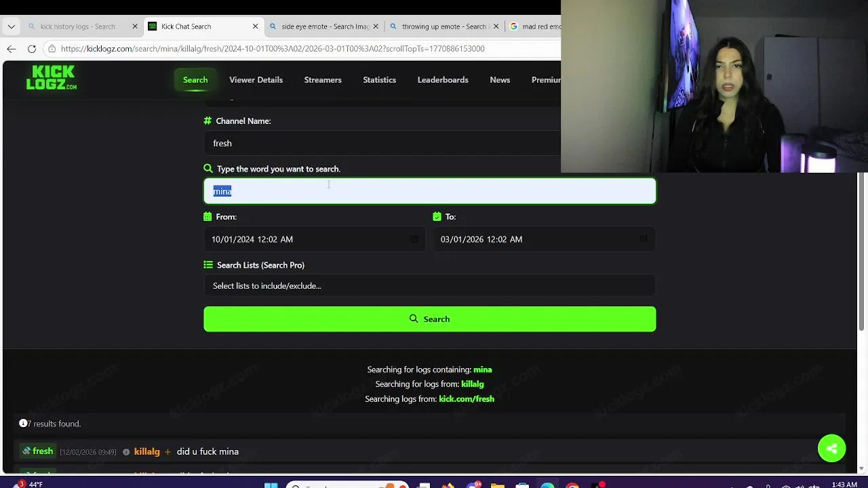Click 'killalg' in the search summary

(472, 384)
